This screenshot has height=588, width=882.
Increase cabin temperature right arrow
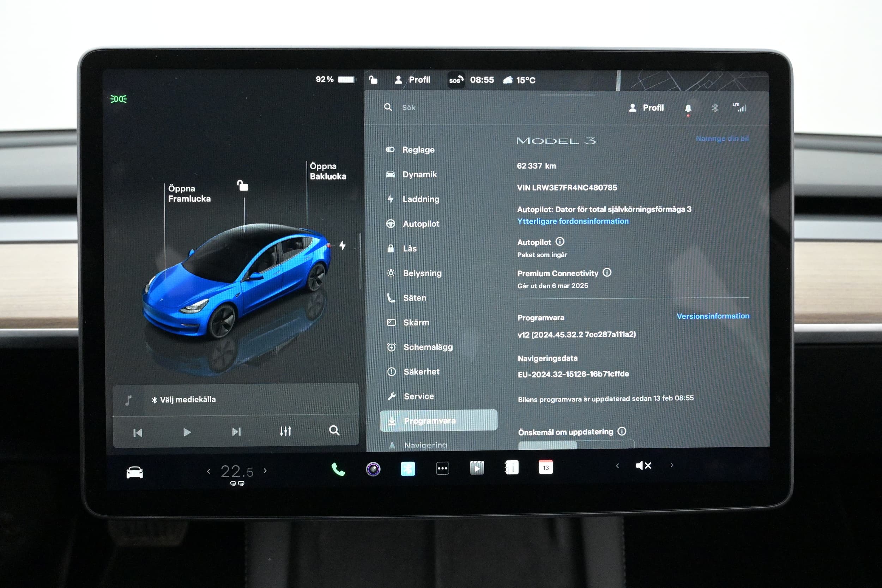pos(265,471)
